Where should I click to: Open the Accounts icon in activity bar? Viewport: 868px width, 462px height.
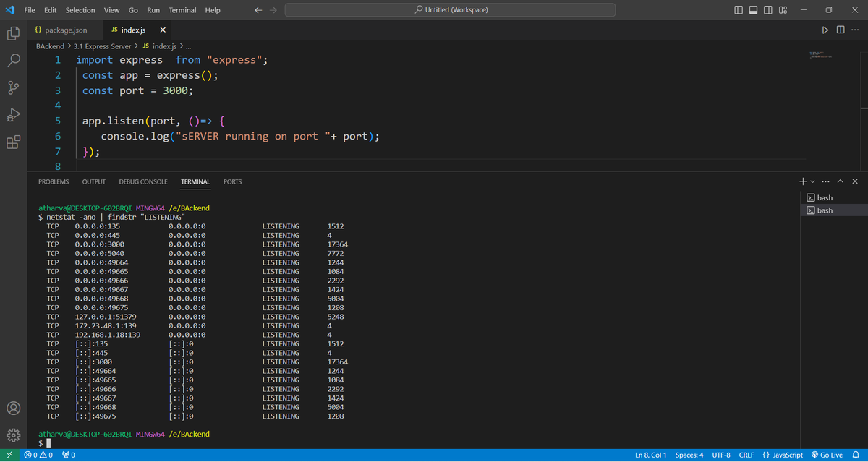click(13, 407)
